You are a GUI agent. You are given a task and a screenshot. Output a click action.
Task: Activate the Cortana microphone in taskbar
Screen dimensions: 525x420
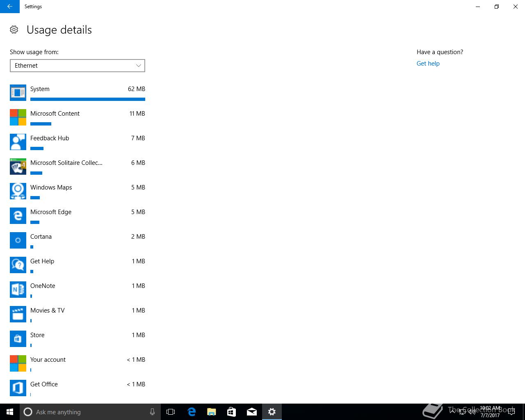tap(152, 412)
